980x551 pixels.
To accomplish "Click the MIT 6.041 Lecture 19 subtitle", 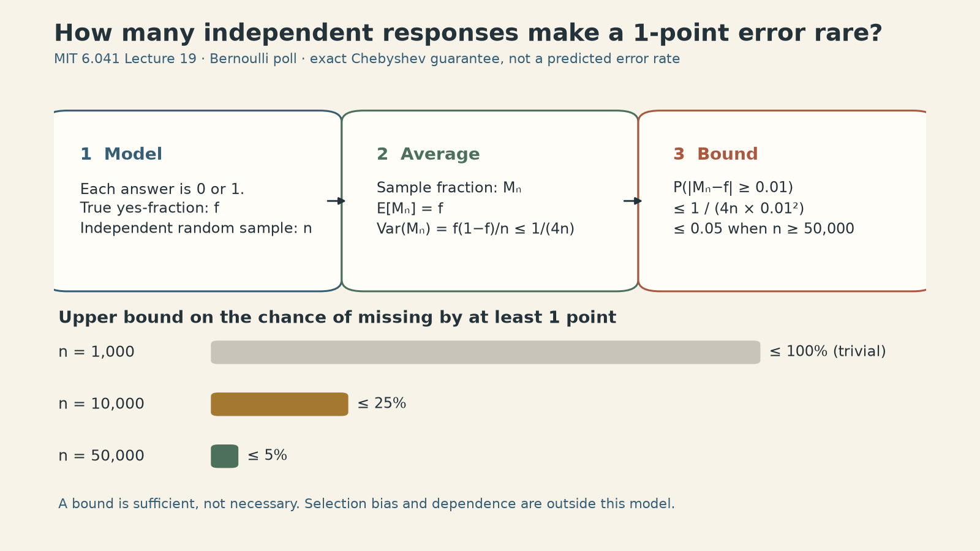I will [367, 59].
